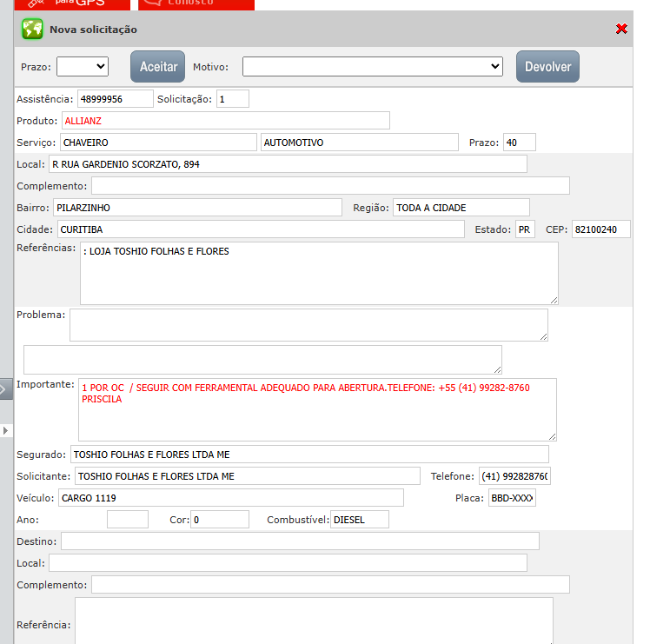
Task: Click the Prazo field showing 40
Action: pos(519,143)
